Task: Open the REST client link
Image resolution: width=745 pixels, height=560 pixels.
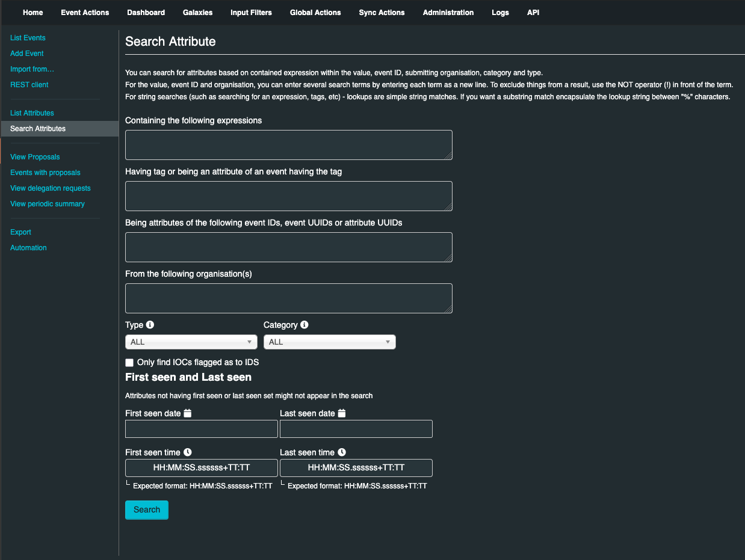Action: (x=29, y=85)
